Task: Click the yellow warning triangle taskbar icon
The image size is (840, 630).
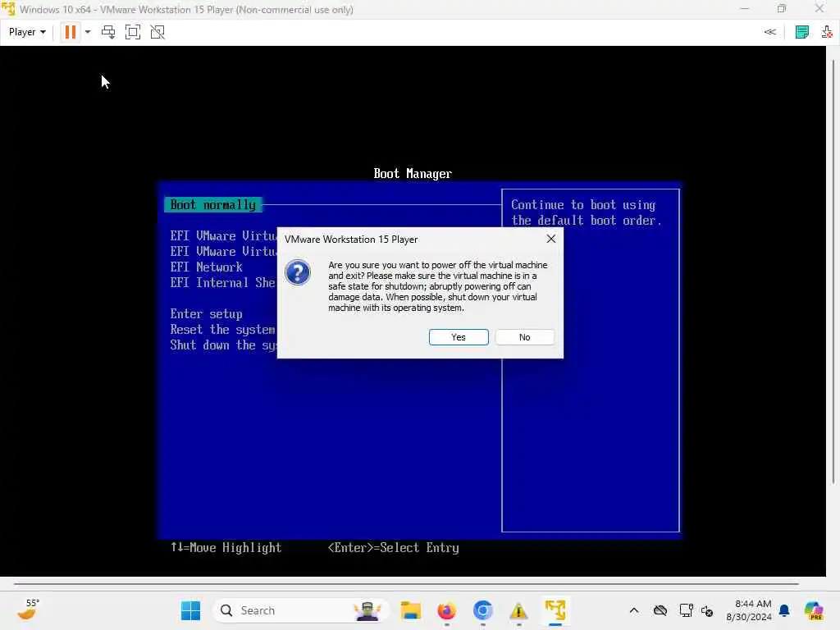Action: point(518,610)
